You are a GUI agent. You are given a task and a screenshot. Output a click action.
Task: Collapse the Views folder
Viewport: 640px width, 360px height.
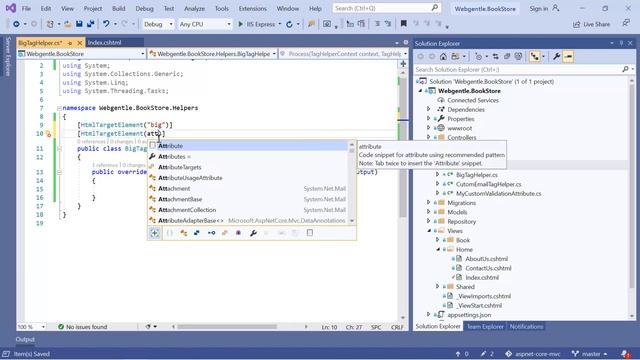click(x=429, y=231)
